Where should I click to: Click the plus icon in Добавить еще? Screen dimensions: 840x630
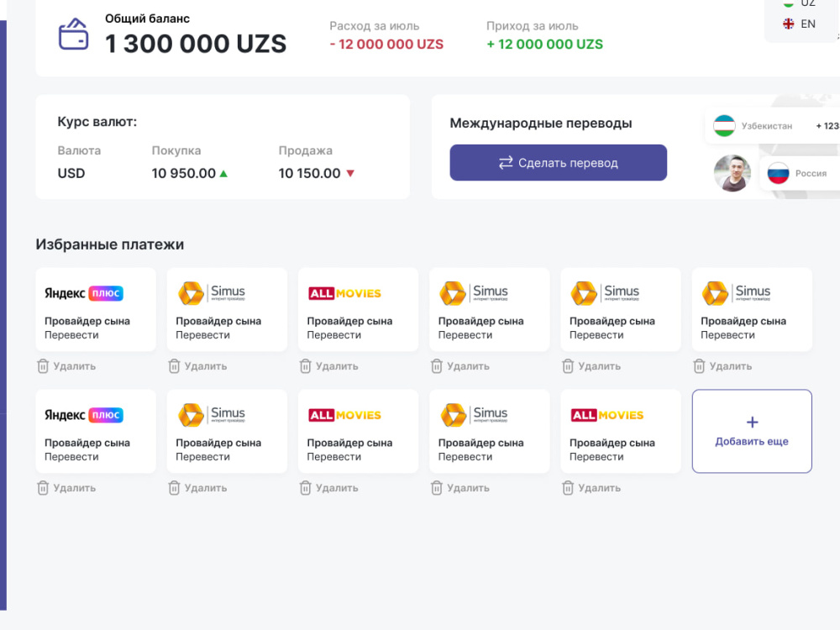click(752, 423)
